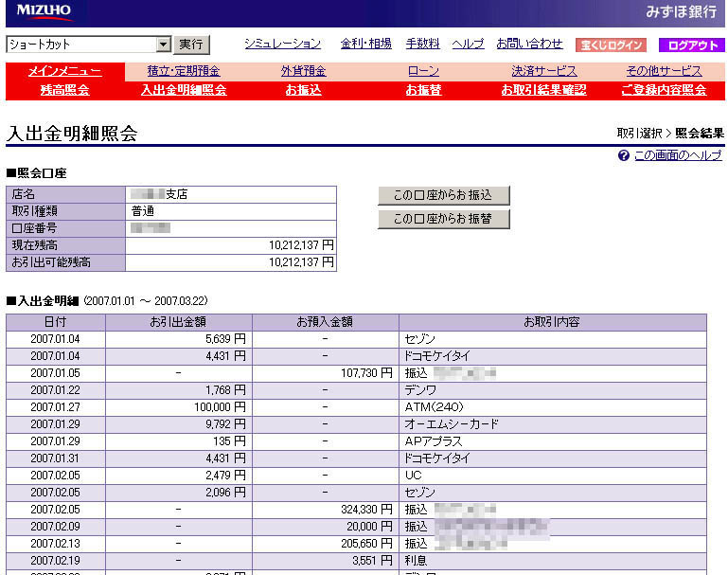
Task: Open the ヘルプ link
Action: 468,44
